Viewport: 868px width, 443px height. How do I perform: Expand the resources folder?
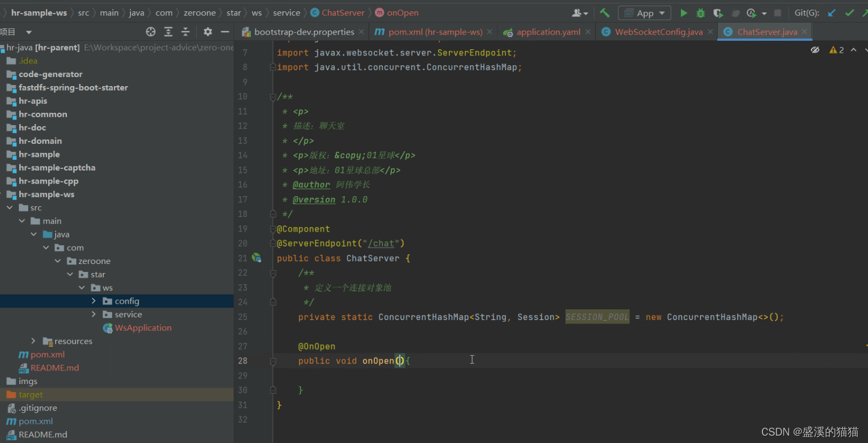(x=33, y=340)
